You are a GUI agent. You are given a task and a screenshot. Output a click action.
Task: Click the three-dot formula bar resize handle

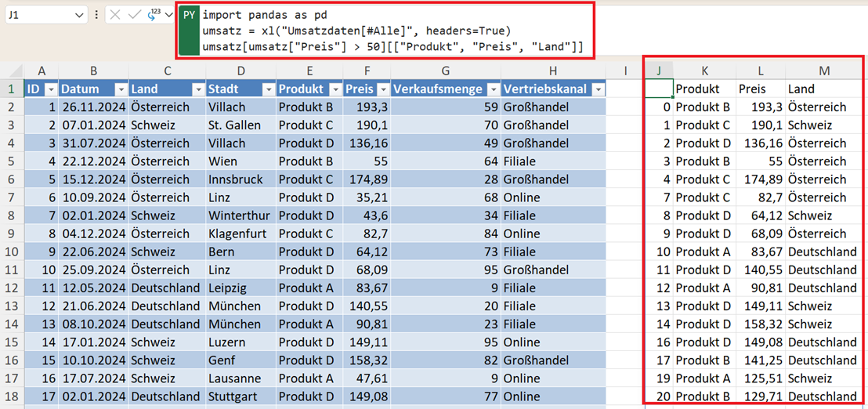click(96, 15)
